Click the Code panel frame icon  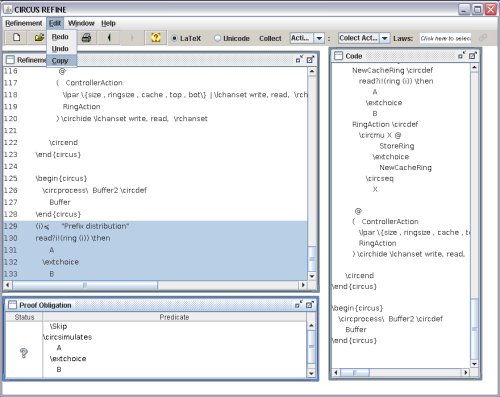pyautogui.click(x=339, y=56)
